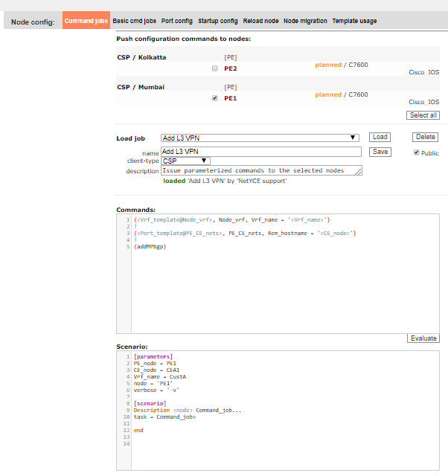Open the Command jobs tab
Screen dimensions: 448x476
point(86,21)
